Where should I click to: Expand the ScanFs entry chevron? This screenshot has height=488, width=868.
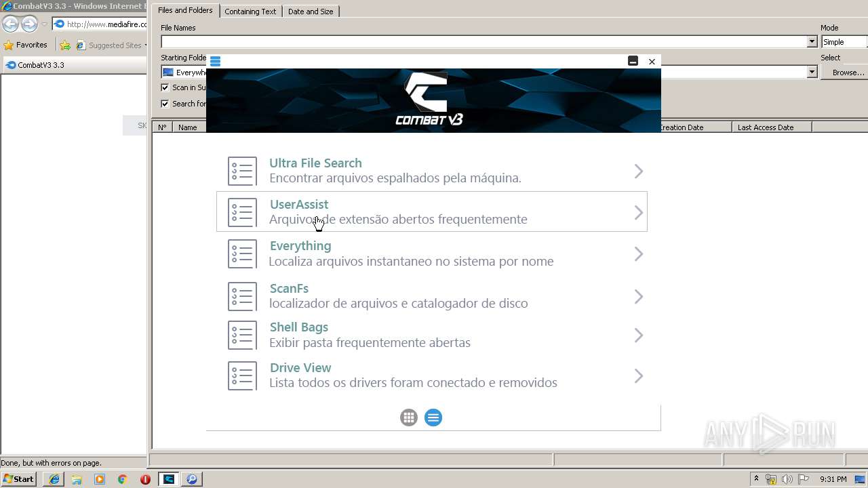tap(638, 296)
